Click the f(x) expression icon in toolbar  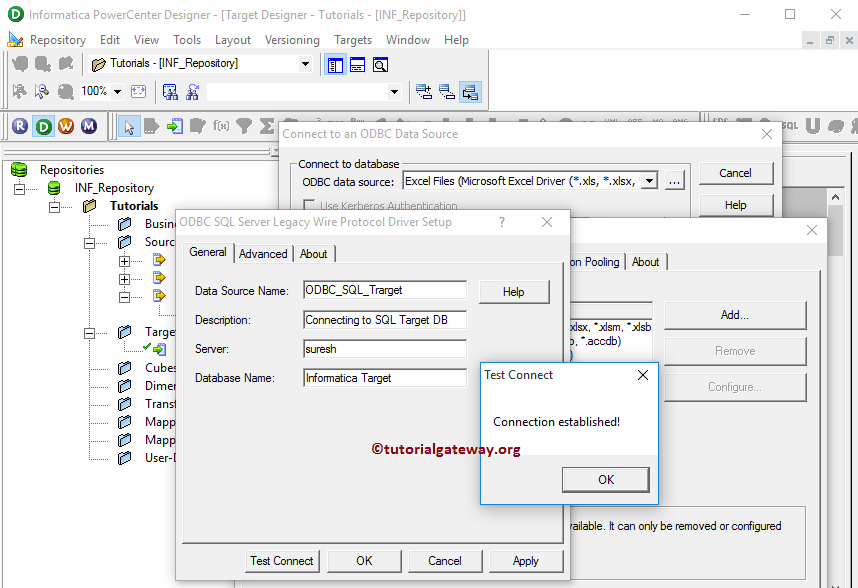[220, 125]
